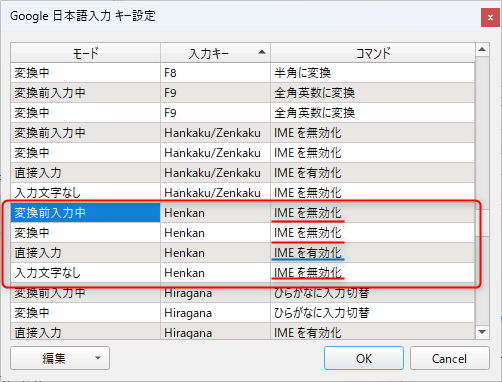Select 直接入力 mode in Hiragana row

click(x=86, y=332)
